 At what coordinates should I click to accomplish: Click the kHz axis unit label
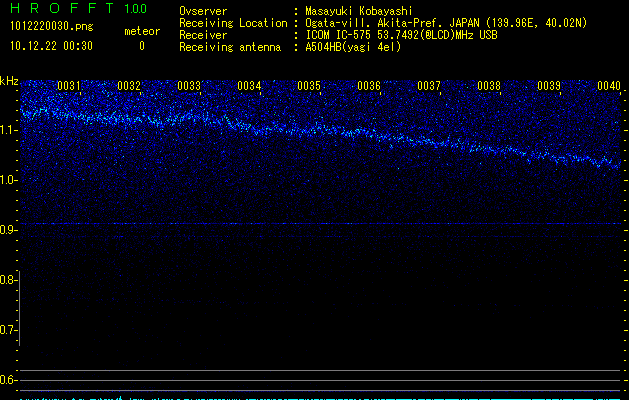pos(9,80)
